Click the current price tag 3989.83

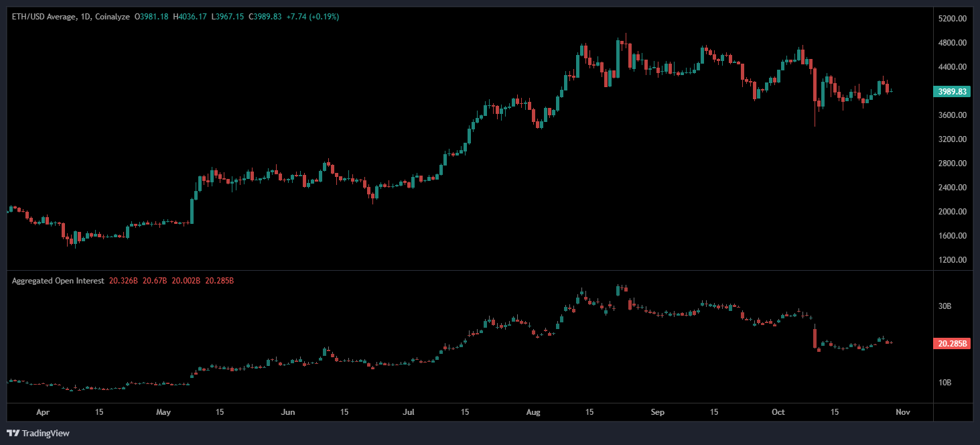951,91
